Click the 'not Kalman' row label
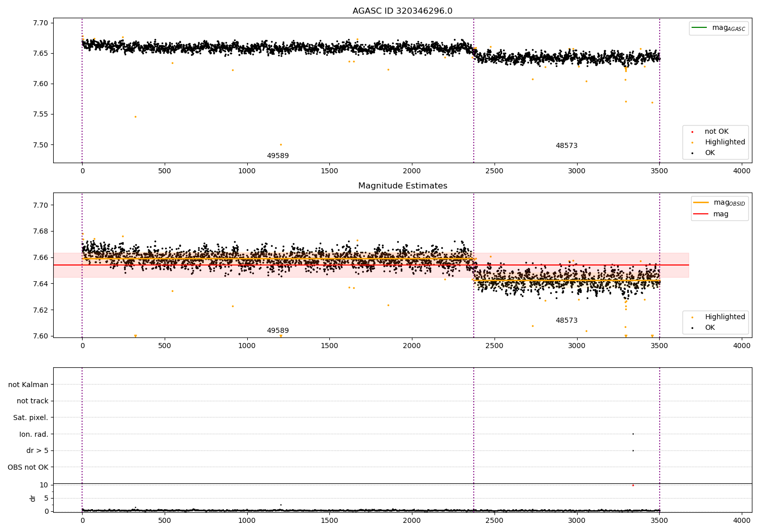Screen dimensions: 760x532 pos(28,385)
